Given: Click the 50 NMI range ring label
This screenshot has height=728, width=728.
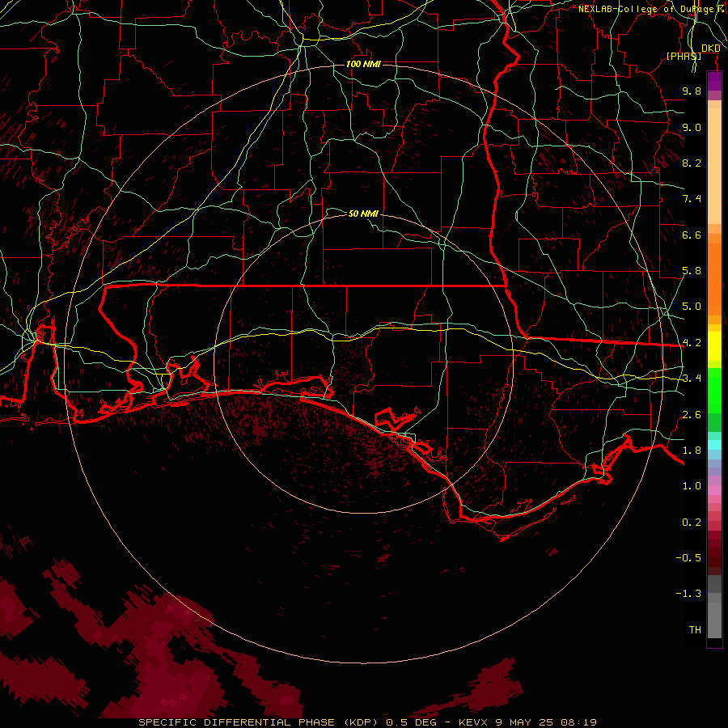Looking at the screenshot, I should (363, 214).
